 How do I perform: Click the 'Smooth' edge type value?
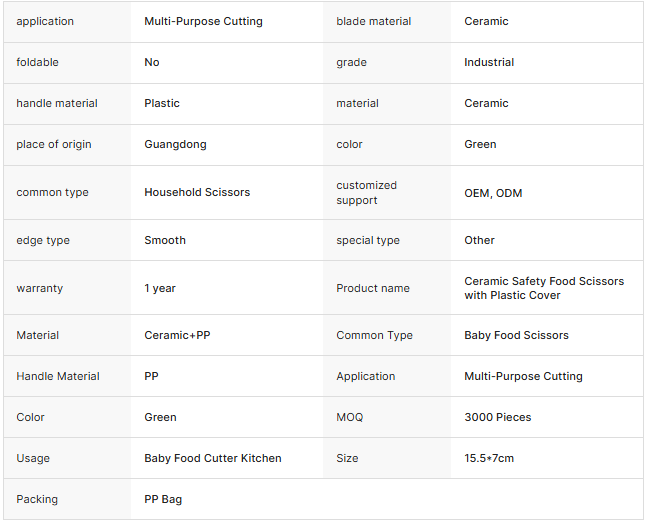pos(165,240)
